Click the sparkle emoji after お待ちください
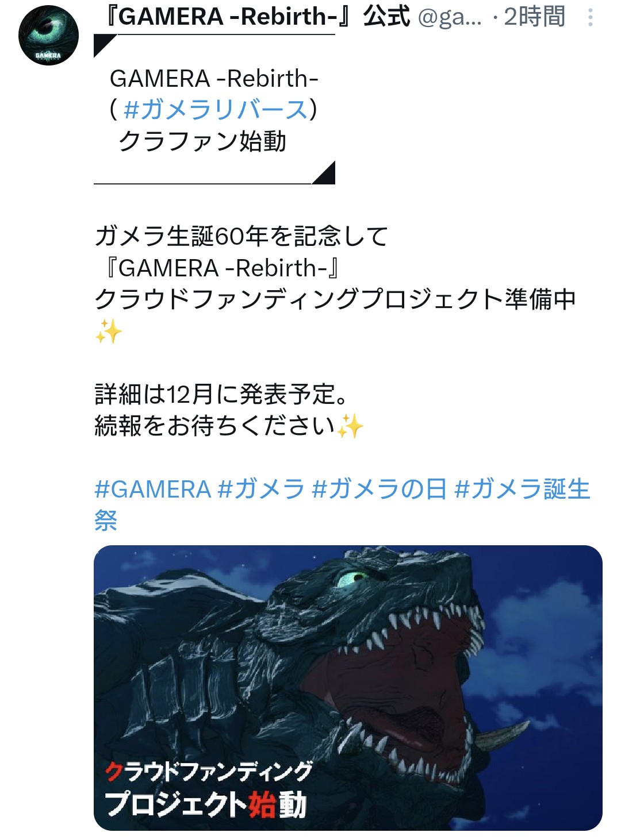Image resolution: width=621 pixels, height=840 pixels. pyautogui.click(x=350, y=426)
